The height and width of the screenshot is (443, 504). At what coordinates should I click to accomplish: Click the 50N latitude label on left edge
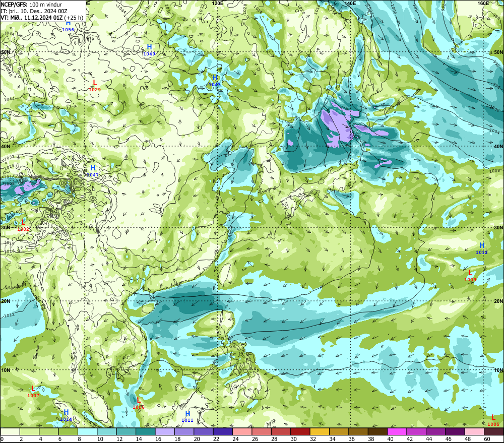(x=6, y=52)
